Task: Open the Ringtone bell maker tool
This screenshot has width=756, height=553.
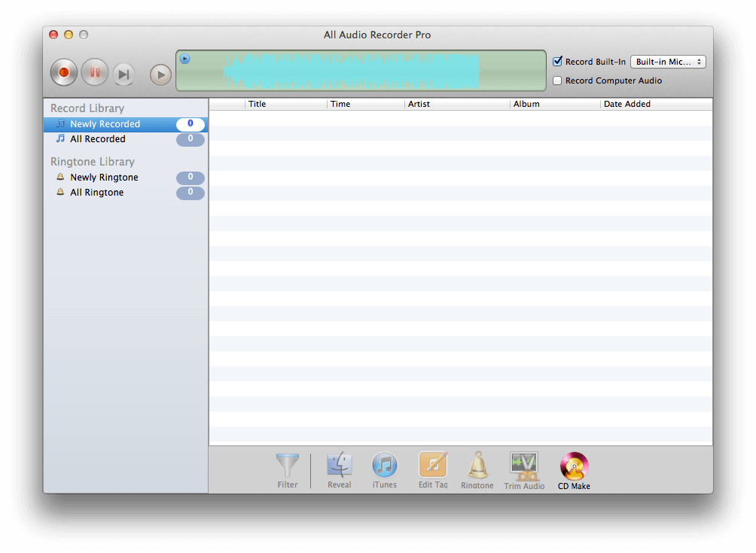Action: [477, 471]
